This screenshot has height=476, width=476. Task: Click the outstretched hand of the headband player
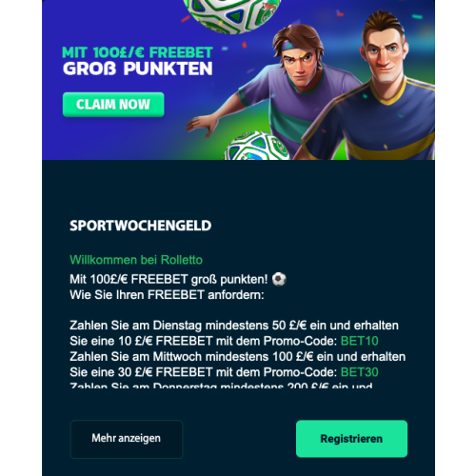click(x=201, y=126)
